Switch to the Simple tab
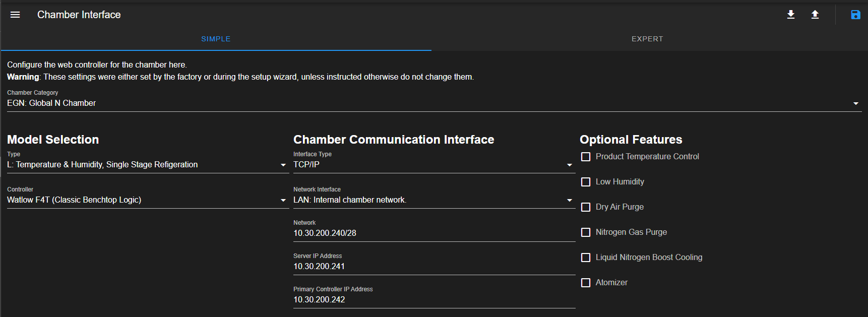The image size is (868, 317). point(216,39)
